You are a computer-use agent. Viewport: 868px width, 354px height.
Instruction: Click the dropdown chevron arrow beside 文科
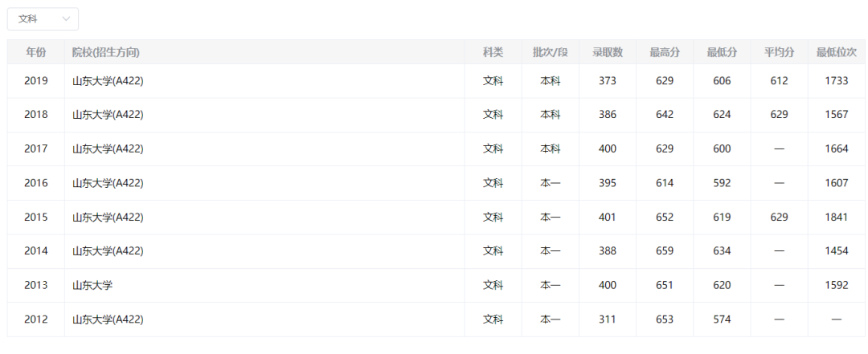pyautogui.click(x=66, y=18)
